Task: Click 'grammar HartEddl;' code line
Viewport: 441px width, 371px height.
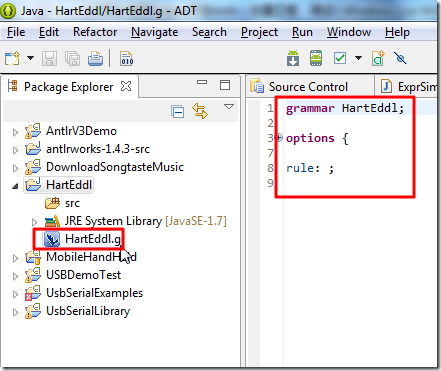Action: pos(345,108)
